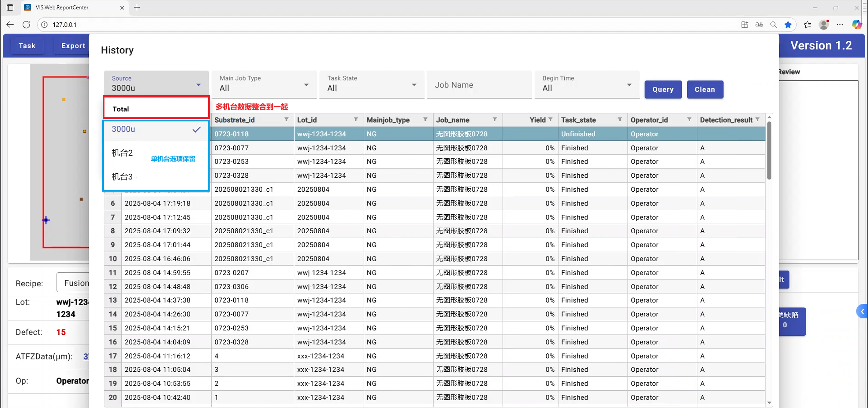Image resolution: width=868 pixels, height=408 pixels.
Task: Open the Task_state column filter
Action: click(x=619, y=119)
